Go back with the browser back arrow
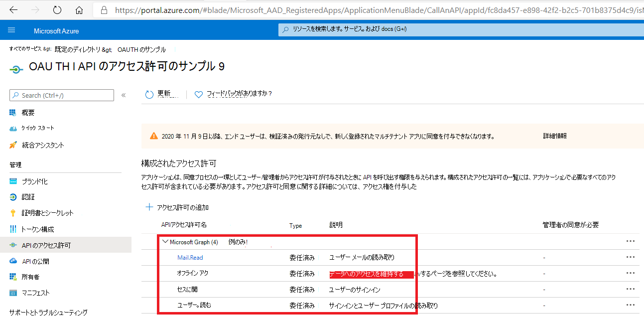 tap(14, 9)
